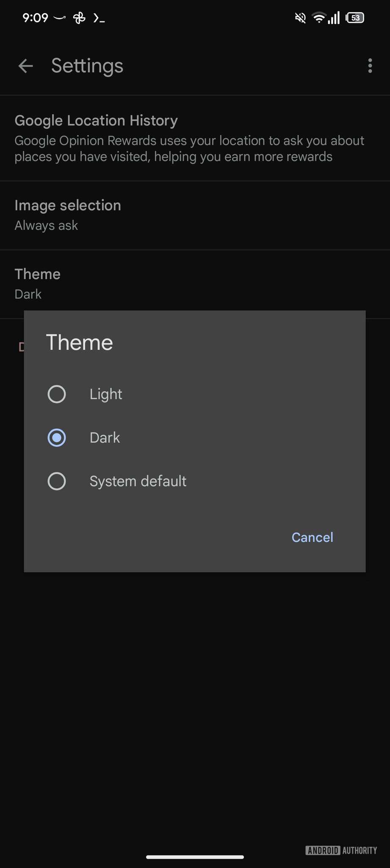The image size is (390, 868).
Task: Cancel the Theme dialog
Action: 312,537
